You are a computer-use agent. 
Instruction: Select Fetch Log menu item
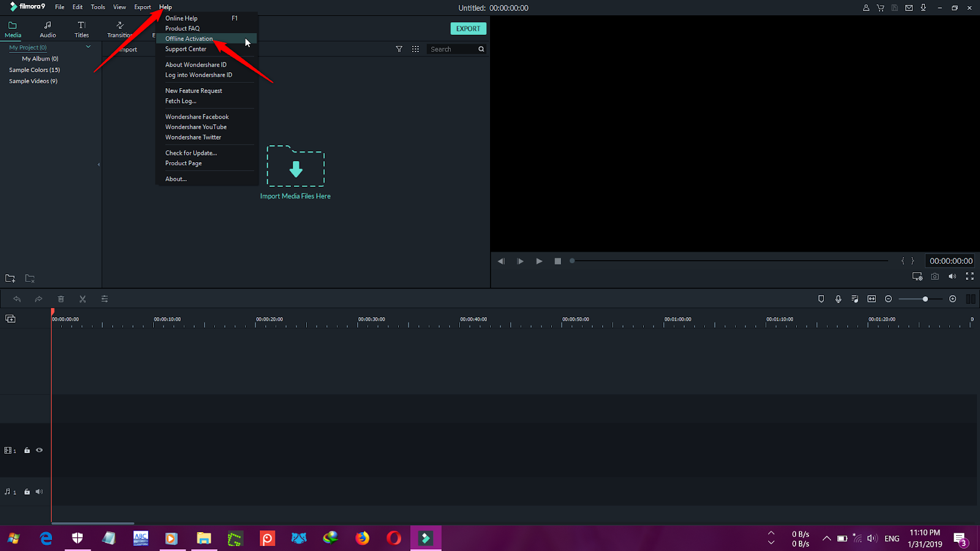tap(206, 101)
